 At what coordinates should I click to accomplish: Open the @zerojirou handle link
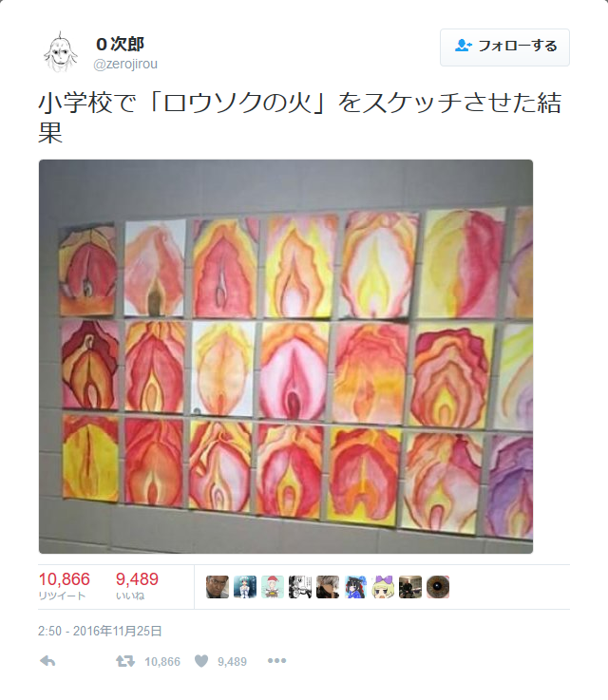(x=125, y=64)
